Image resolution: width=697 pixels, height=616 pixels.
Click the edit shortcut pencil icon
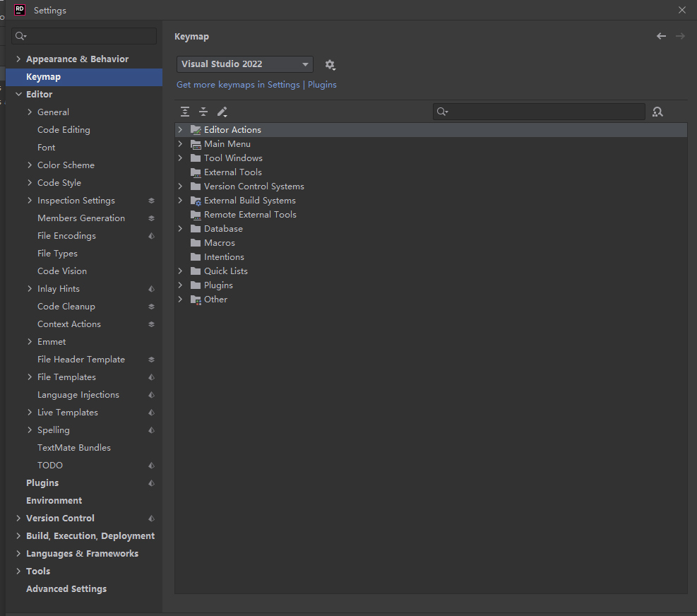(221, 112)
